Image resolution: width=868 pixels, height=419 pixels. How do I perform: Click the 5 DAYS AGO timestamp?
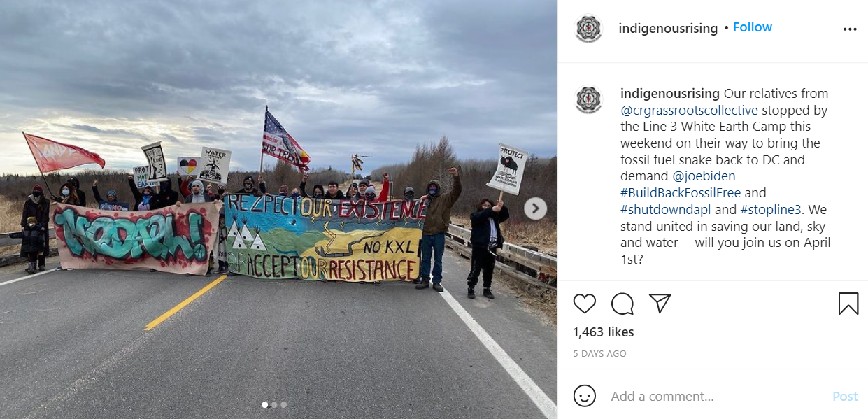click(599, 354)
